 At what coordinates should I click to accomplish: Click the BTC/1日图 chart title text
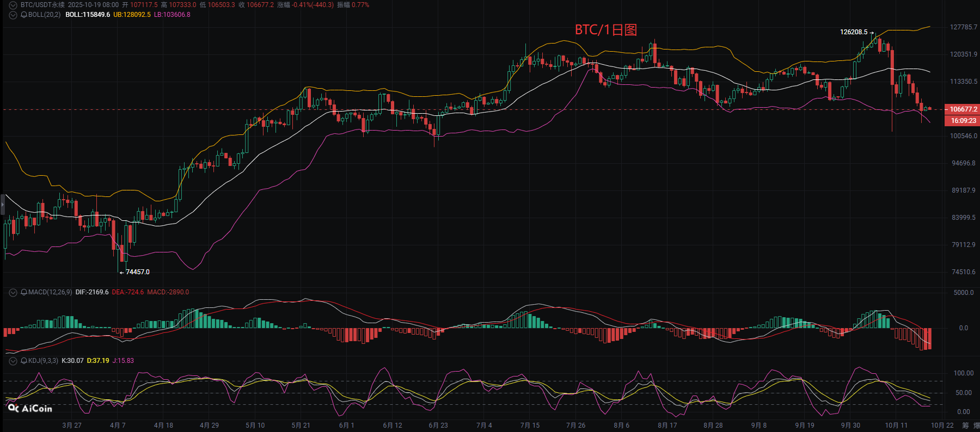pyautogui.click(x=605, y=30)
